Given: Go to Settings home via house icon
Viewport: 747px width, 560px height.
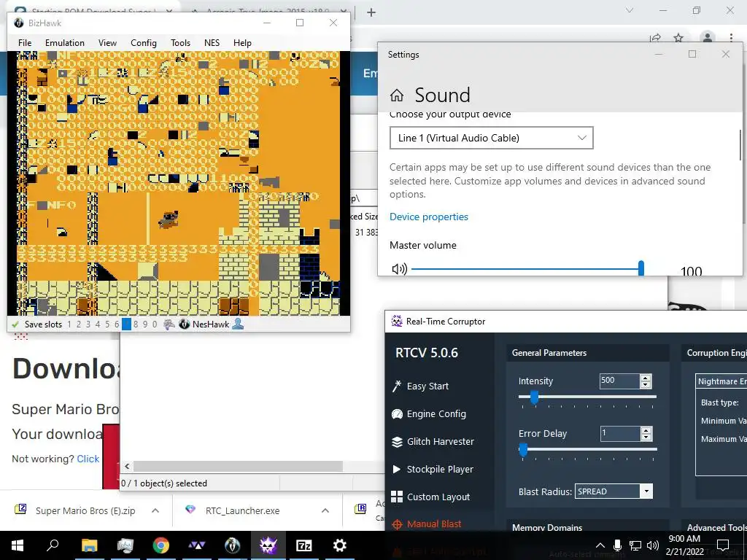Looking at the screenshot, I should 397,96.
